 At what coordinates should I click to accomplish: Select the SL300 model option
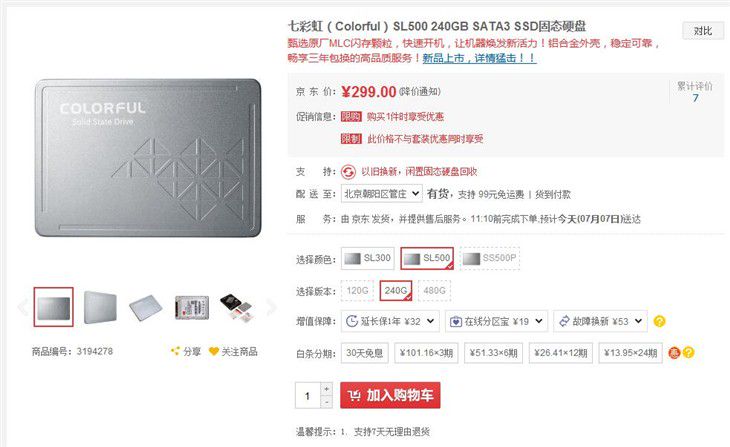click(368, 258)
